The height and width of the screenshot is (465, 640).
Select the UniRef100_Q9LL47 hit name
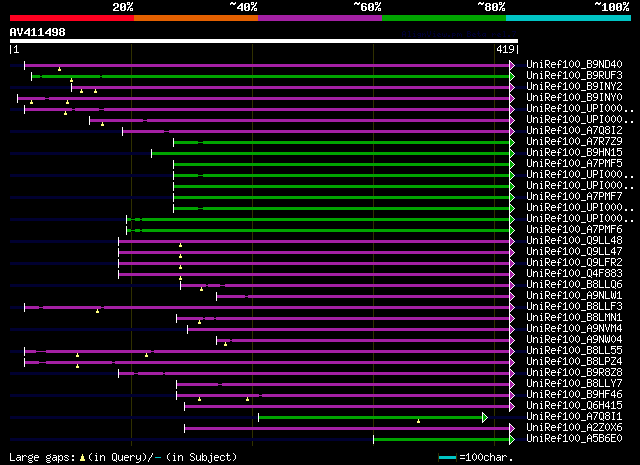[x=574, y=252]
